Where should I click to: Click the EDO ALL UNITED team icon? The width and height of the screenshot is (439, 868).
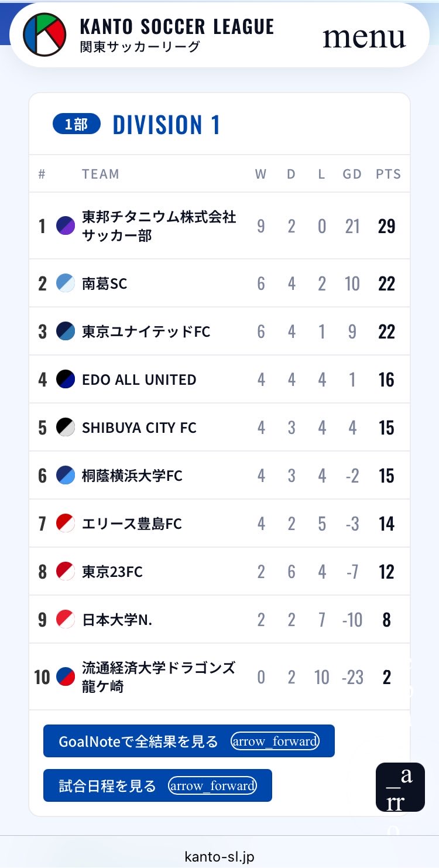[x=66, y=380]
